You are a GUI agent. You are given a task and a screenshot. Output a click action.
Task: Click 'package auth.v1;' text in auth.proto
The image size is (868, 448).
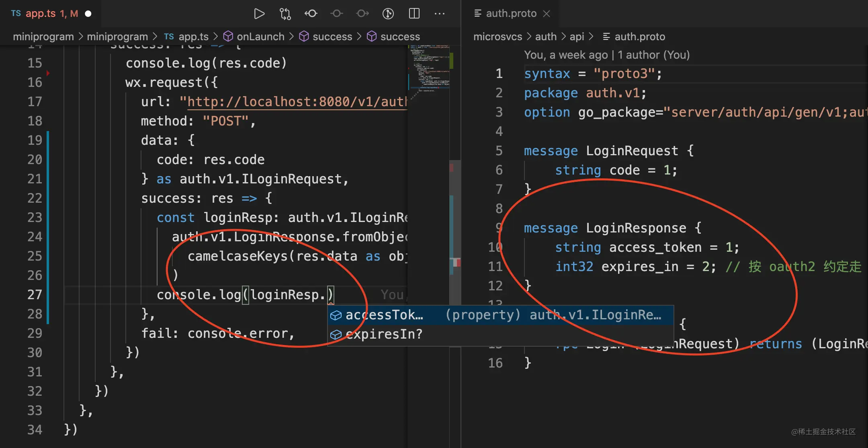[x=585, y=93]
